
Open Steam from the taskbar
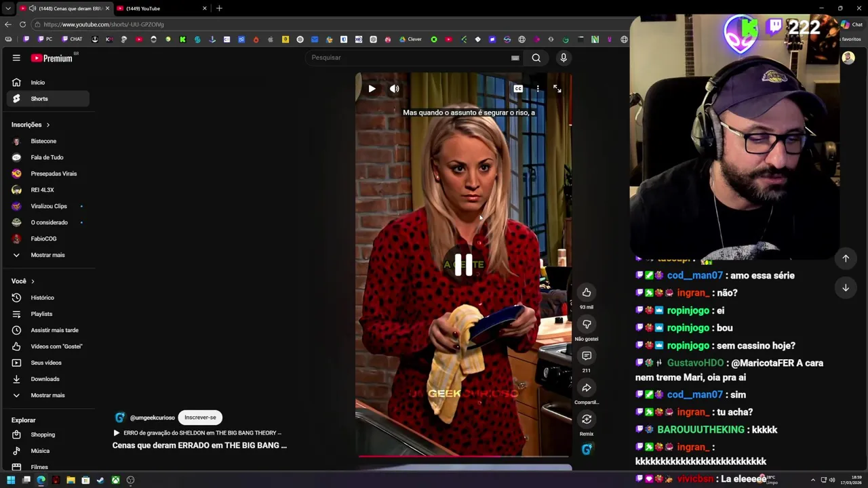(100, 480)
